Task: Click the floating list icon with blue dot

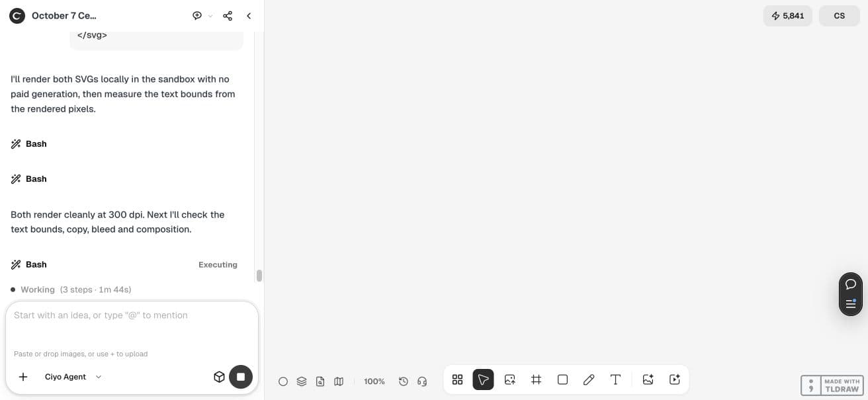Action: [851, 304]
